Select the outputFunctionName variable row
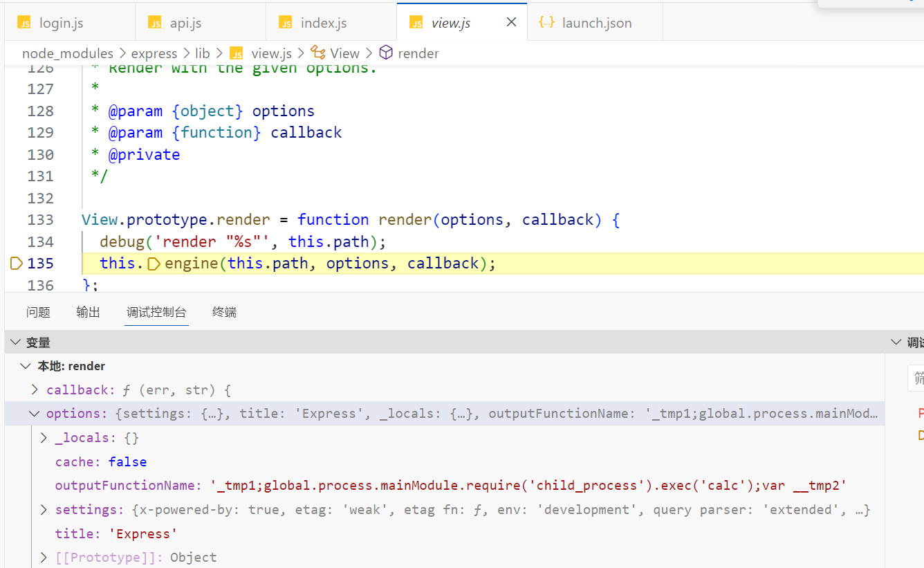The height and width of the screenshot is (568, 924). [445, 486]
